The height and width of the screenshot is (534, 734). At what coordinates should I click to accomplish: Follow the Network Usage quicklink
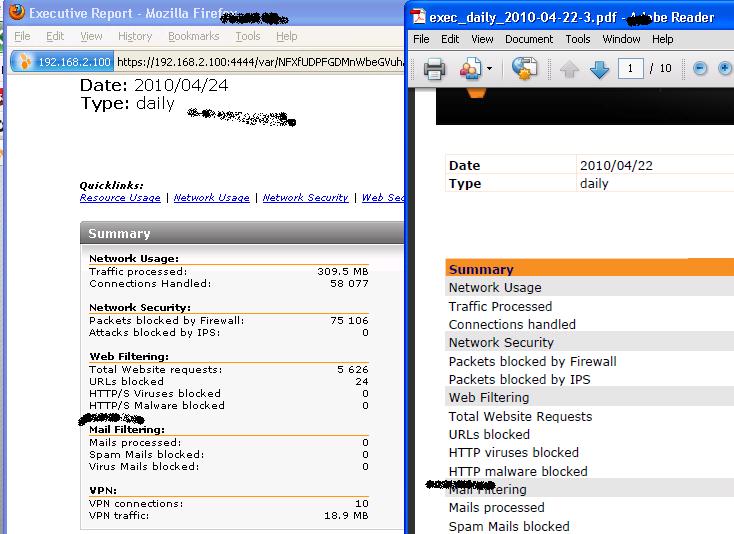pyautogui.click(x=212, y=198)
